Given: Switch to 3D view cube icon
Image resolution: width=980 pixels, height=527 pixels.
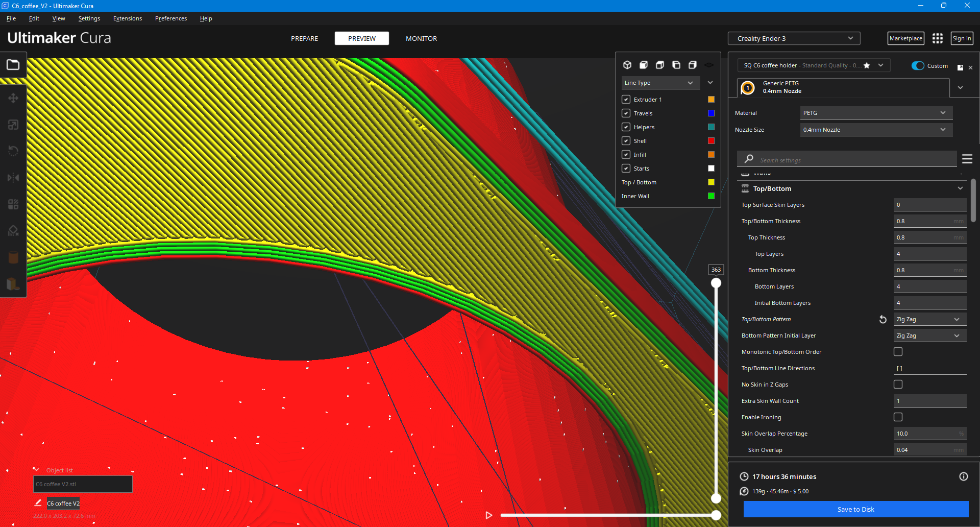Looking at the screenshot, I should pos(627,65).
